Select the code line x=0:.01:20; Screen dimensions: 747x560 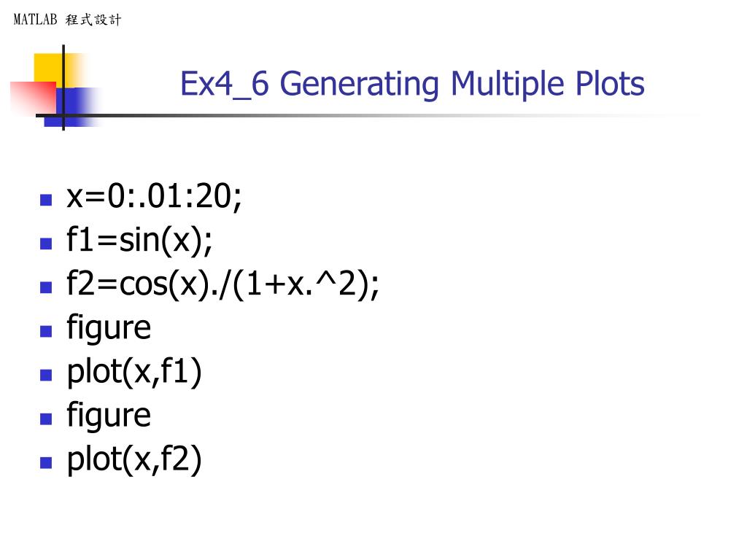coord(154,197)
